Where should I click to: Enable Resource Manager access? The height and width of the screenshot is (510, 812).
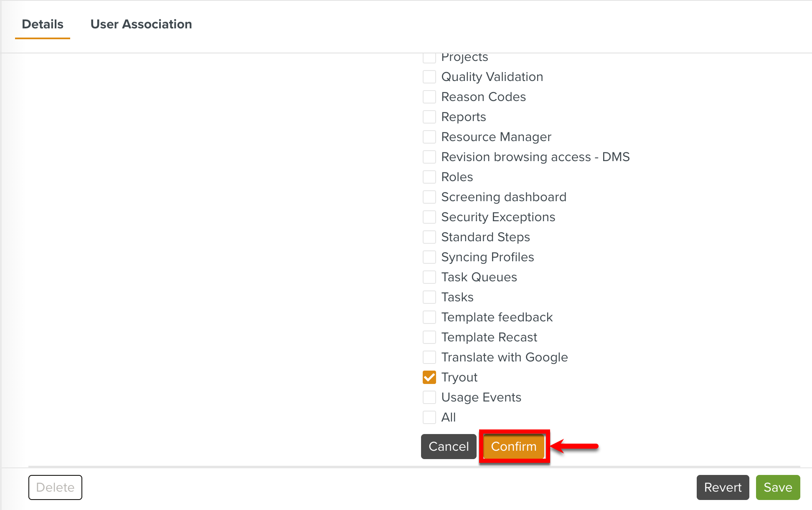click(429, 136)
